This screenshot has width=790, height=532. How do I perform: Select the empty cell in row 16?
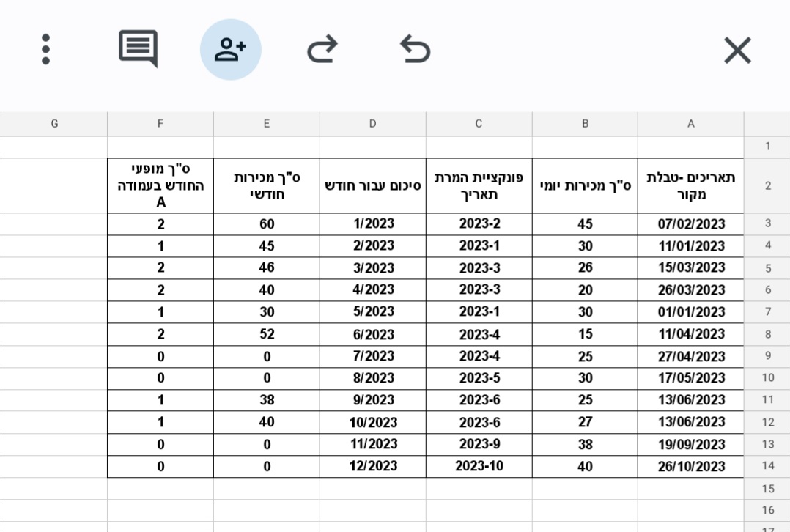click(372, 510)
